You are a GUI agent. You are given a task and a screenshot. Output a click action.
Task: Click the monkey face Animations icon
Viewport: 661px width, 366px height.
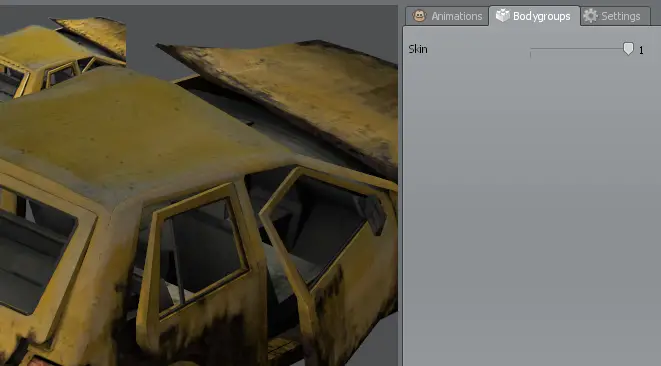[419, 16]
